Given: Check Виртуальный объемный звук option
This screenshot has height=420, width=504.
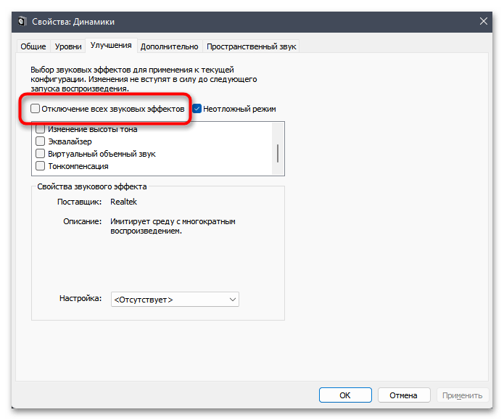Looking at the screenshot, I should coord(40,153).
